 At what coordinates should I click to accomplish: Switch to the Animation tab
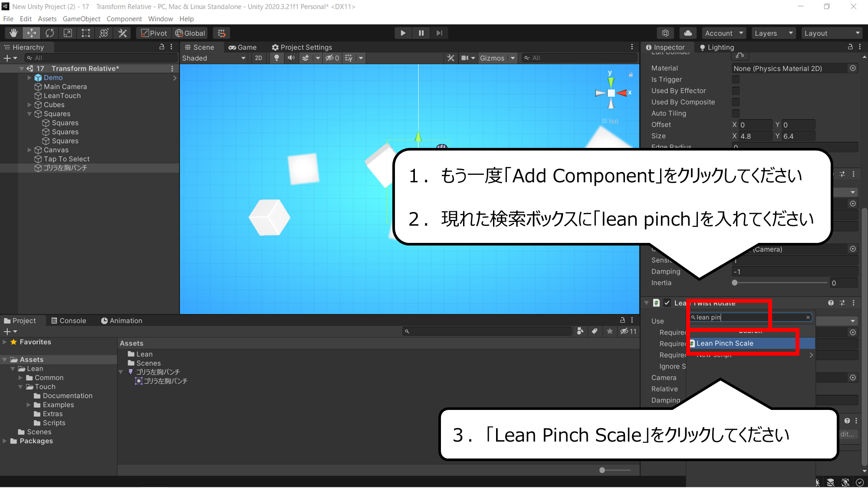pos(122,321)
